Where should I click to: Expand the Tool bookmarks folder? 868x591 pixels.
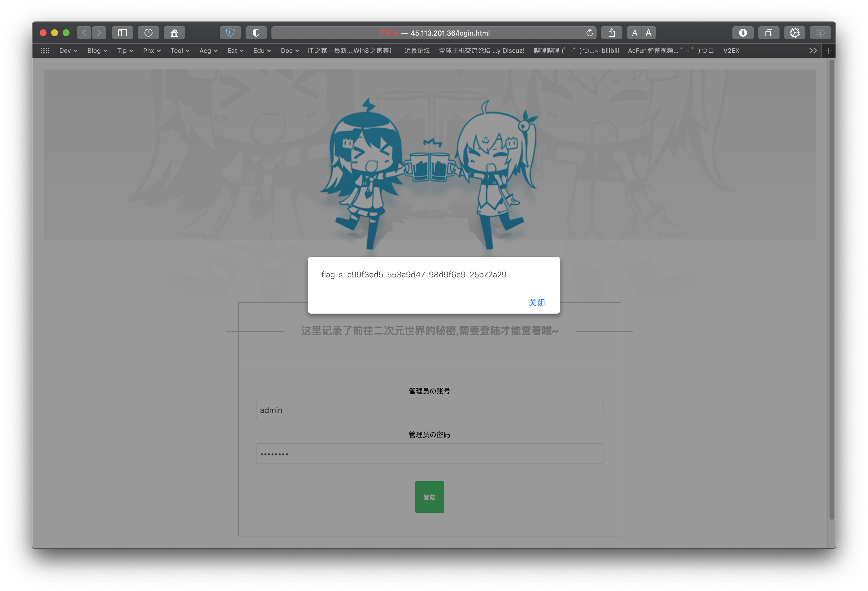tap(180, 51)
